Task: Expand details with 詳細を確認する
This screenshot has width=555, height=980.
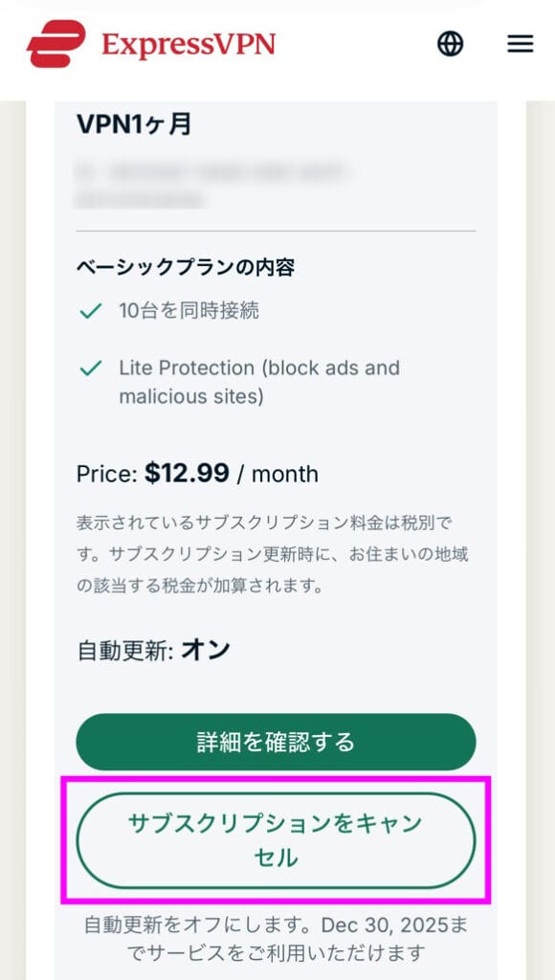Action: [x=277, y=742]
